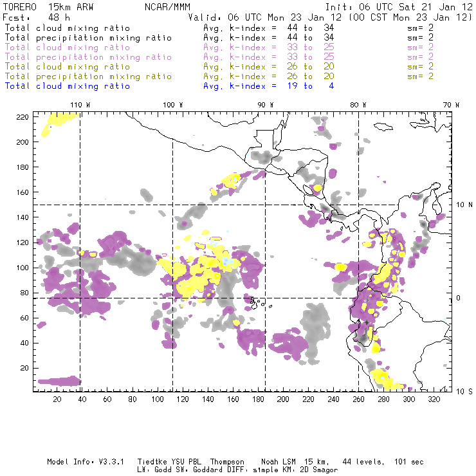Click the purple Total precipitation mixing ratio legend
The image size is (476, 476).
(88, 57)
